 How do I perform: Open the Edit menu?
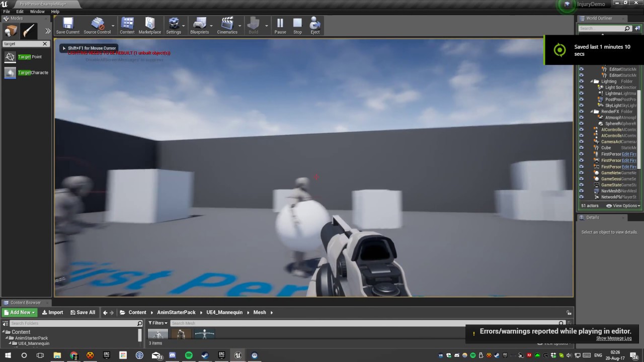click(20, 12)
